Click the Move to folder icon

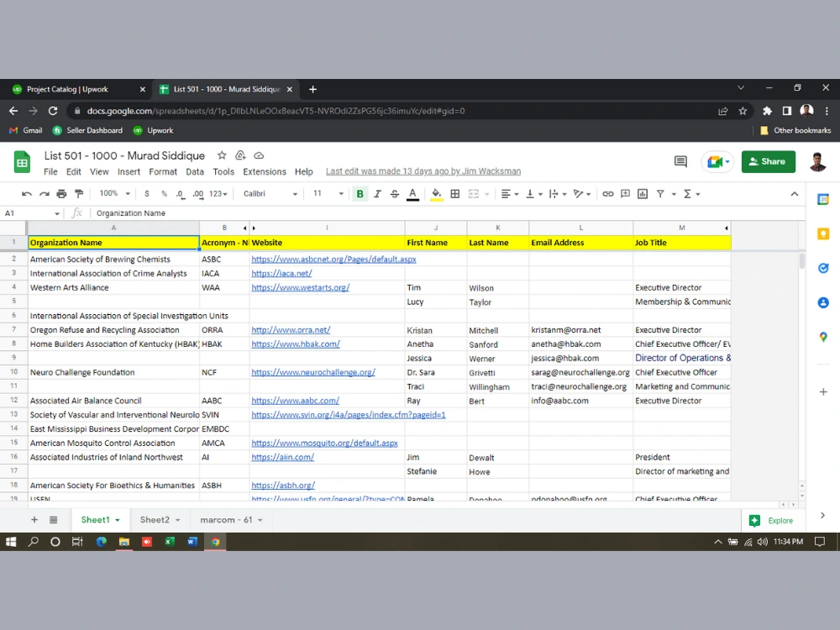click(x=240, y=156)
